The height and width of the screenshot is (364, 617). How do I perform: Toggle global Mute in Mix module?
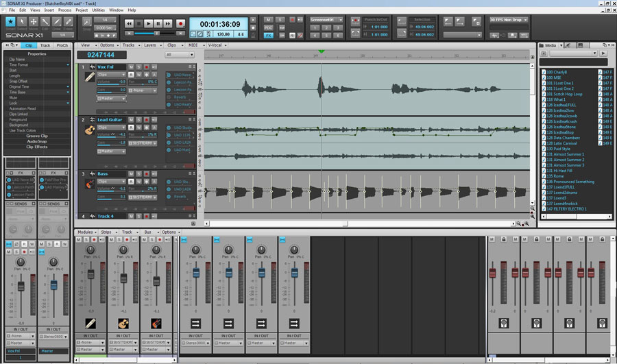(x=268, y=20)
